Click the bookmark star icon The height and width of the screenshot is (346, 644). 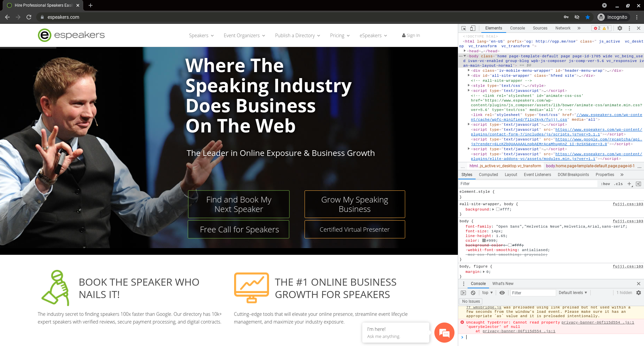click(588, 17)
